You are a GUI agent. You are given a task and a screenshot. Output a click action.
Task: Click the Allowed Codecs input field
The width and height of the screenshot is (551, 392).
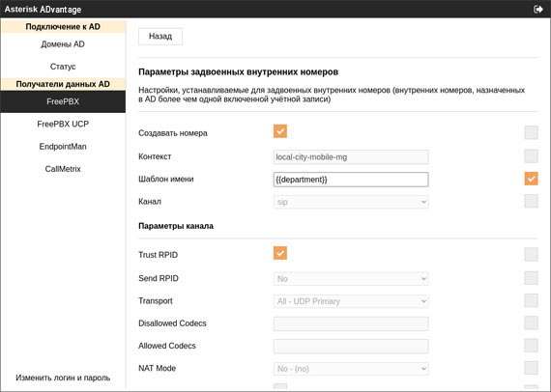(x=351, y=346)
